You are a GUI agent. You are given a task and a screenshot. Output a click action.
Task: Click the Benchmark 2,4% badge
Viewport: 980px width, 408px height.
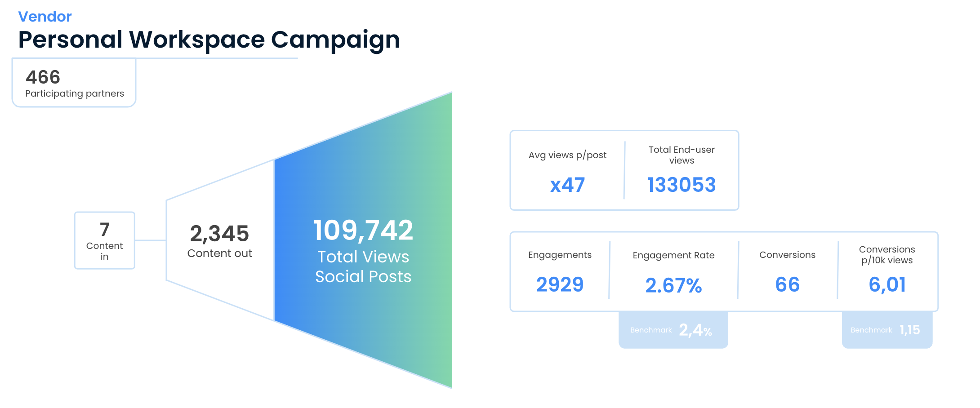pos(673,329)
